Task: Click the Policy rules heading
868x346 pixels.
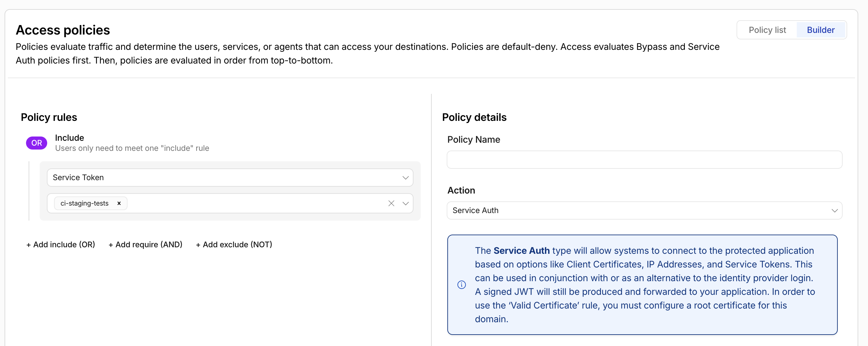Action: [x=49, y=117]
